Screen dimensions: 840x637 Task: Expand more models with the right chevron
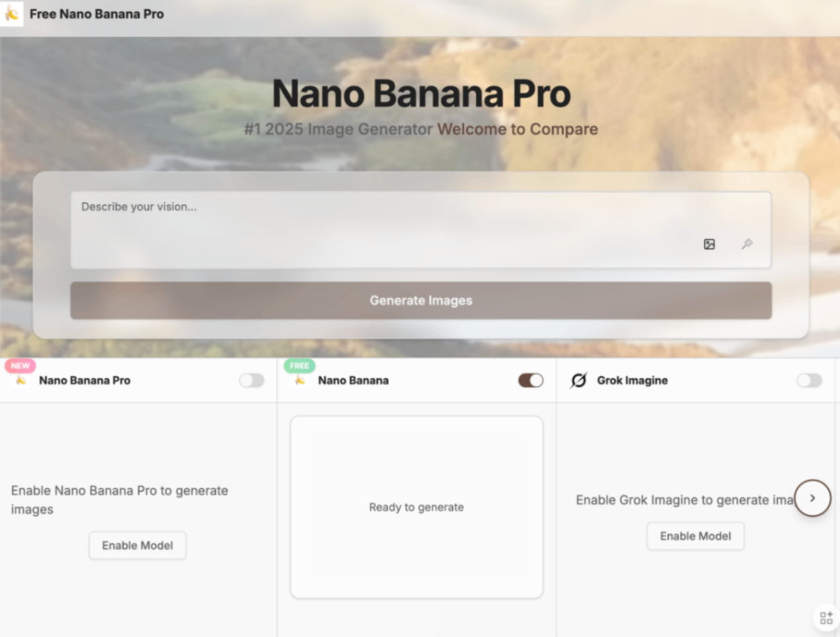tap(813, 498)
